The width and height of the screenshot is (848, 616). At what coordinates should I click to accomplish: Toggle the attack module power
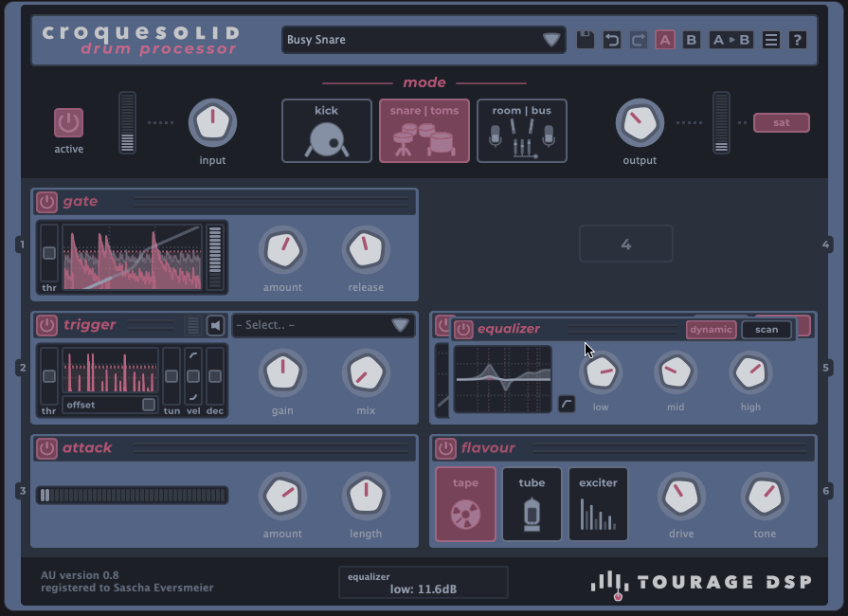[x=47, y=448]
